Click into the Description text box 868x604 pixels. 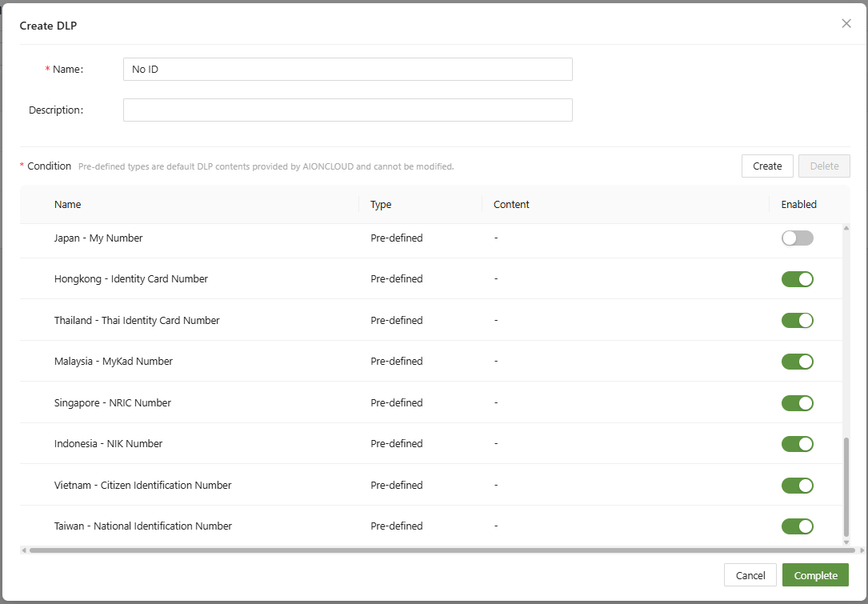point(347,110)
